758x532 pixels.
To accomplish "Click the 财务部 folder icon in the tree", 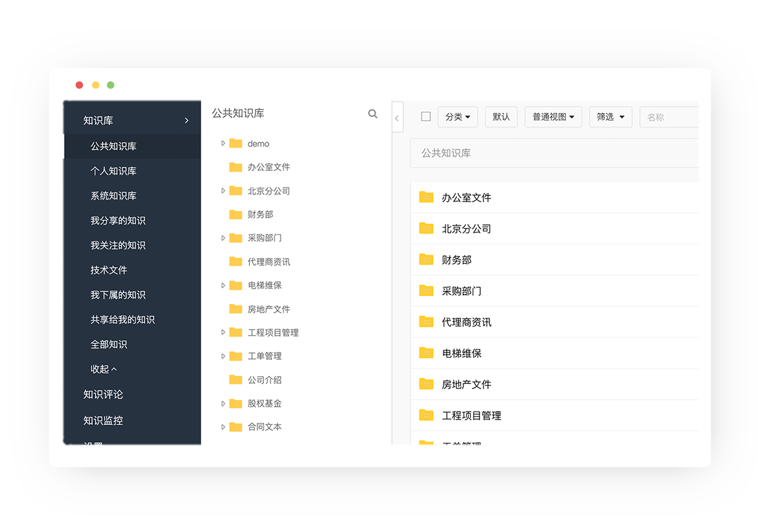I will 235,214.
